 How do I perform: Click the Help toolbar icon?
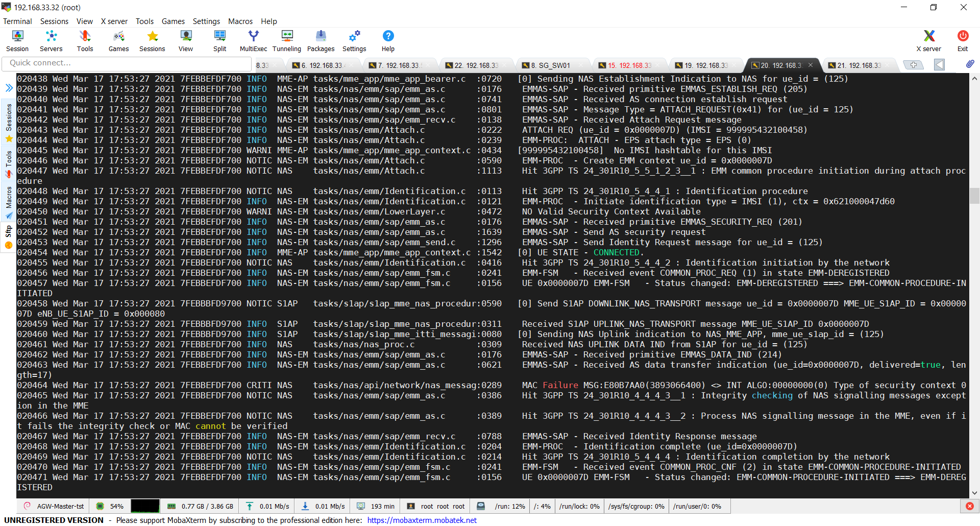pos(388,40)
